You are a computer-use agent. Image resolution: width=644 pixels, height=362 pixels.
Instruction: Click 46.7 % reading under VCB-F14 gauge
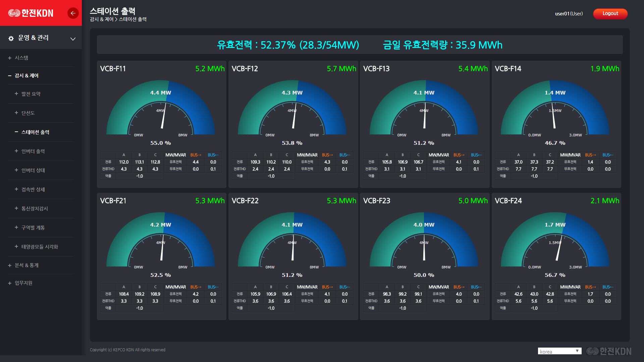[x=555, y=143]
